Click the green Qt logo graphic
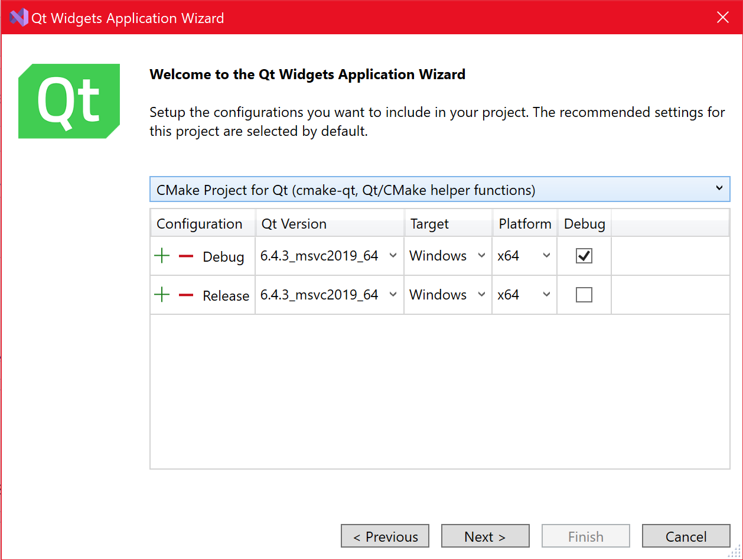This screenshot has height=560, width=743. click(69, 100)
